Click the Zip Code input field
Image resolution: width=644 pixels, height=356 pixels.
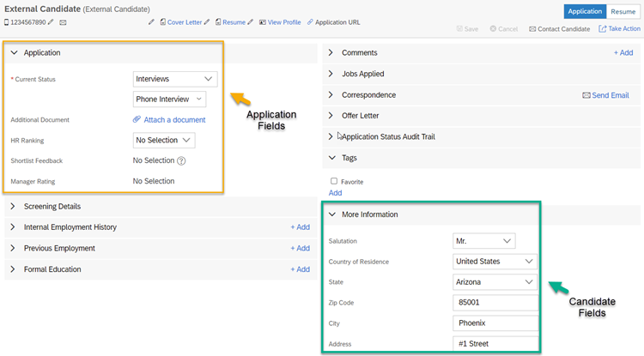pos(495,303)
